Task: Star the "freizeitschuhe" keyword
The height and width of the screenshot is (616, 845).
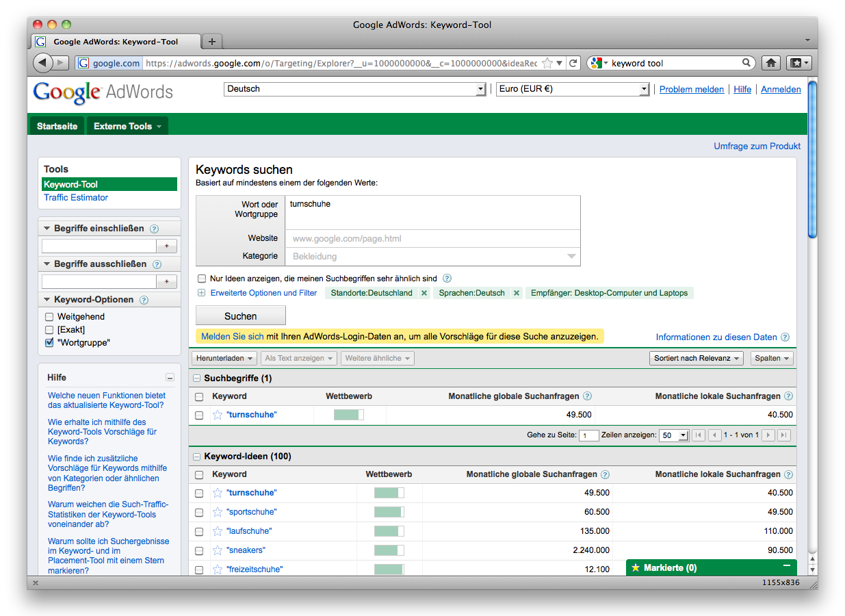Action: [218, 569]
